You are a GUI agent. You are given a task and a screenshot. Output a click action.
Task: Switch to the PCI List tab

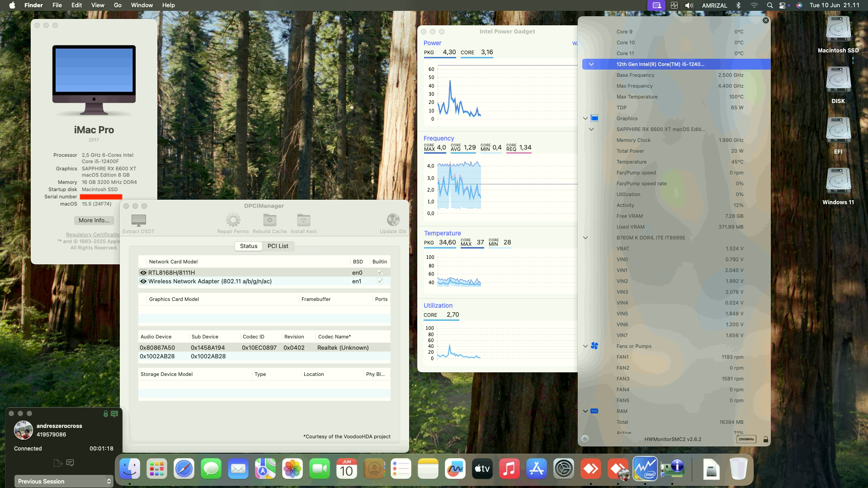point(278,246)
